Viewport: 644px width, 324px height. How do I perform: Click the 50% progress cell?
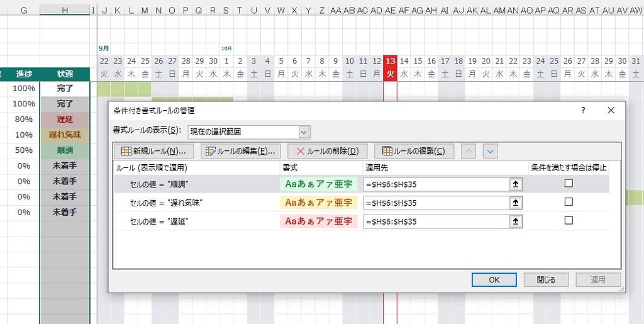24,150
